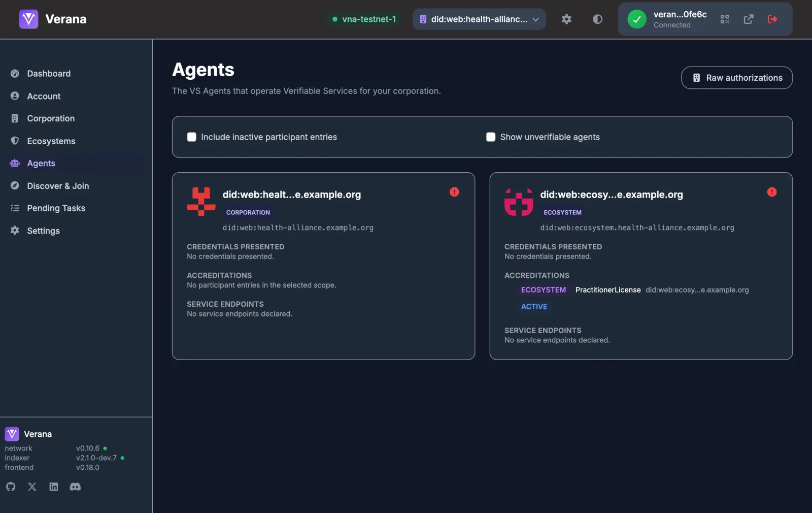This screenshot has height=513, width=812.
Task: Open the header settings gear icon
Action: point(566,19)
